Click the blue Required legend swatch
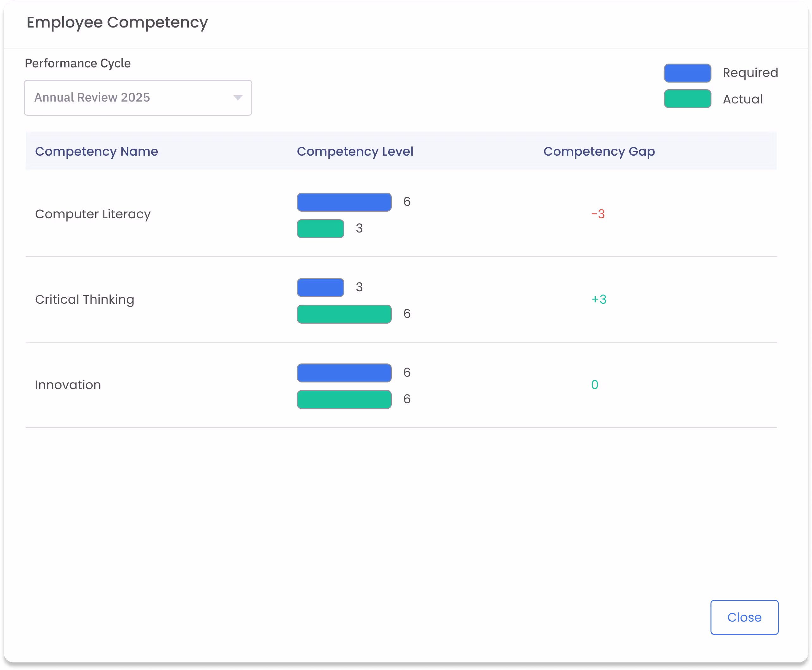The height and width of the screenshot is (670, 812). pyautogui.click(x=687, y=73)
